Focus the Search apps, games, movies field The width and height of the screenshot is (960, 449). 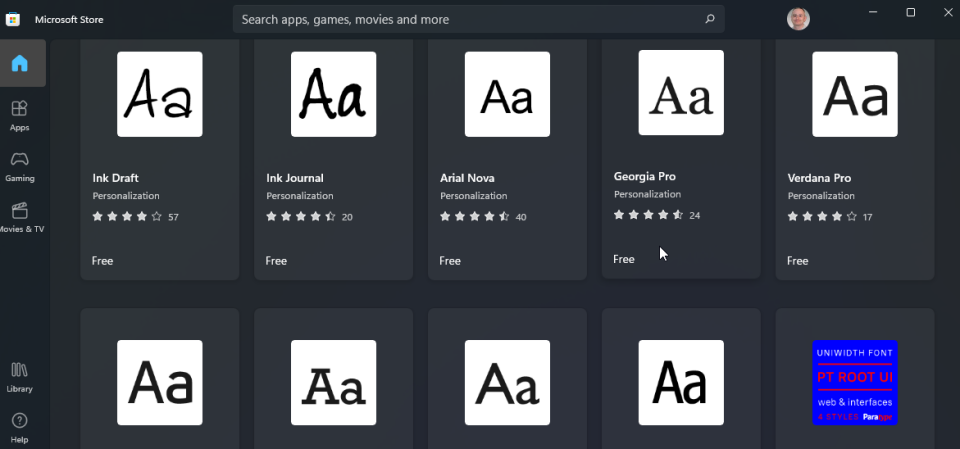tap(478, 19)
